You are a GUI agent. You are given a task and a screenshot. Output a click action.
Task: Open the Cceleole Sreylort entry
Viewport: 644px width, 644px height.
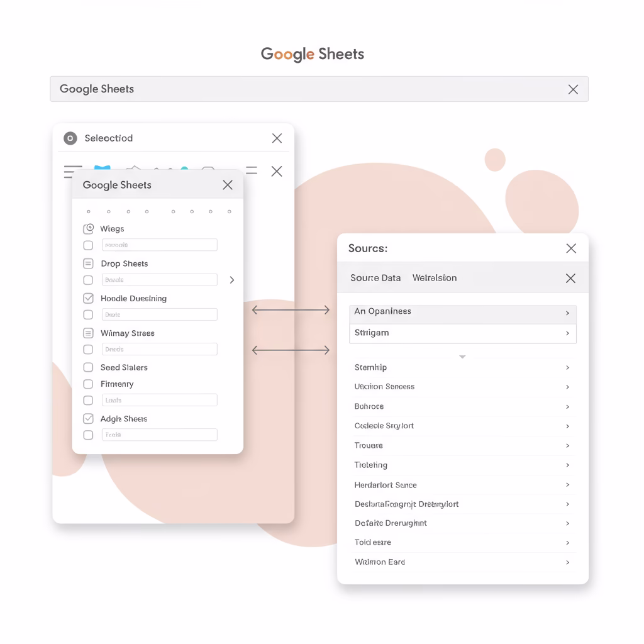pyautogui.click(x=462, y=426)
